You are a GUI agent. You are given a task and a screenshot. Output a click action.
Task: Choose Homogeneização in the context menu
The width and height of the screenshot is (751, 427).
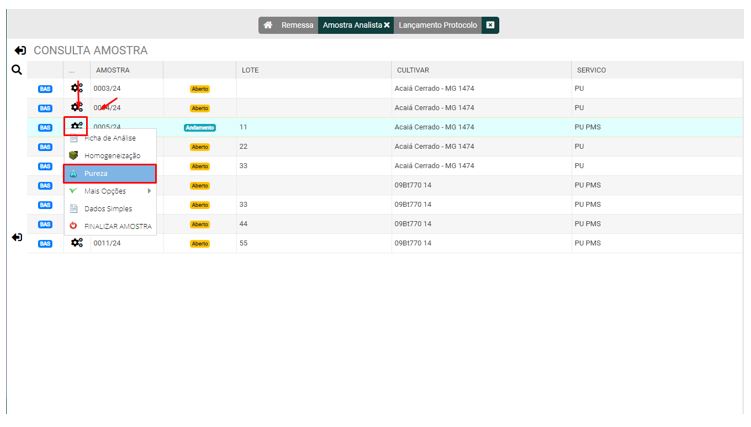click(110, 156)
